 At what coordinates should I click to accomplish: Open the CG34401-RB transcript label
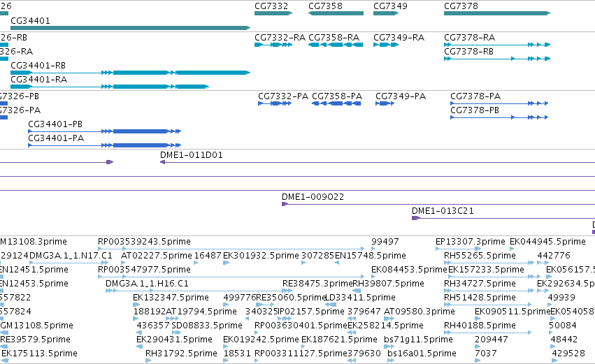pyautogui.click(x=38, y=66)
